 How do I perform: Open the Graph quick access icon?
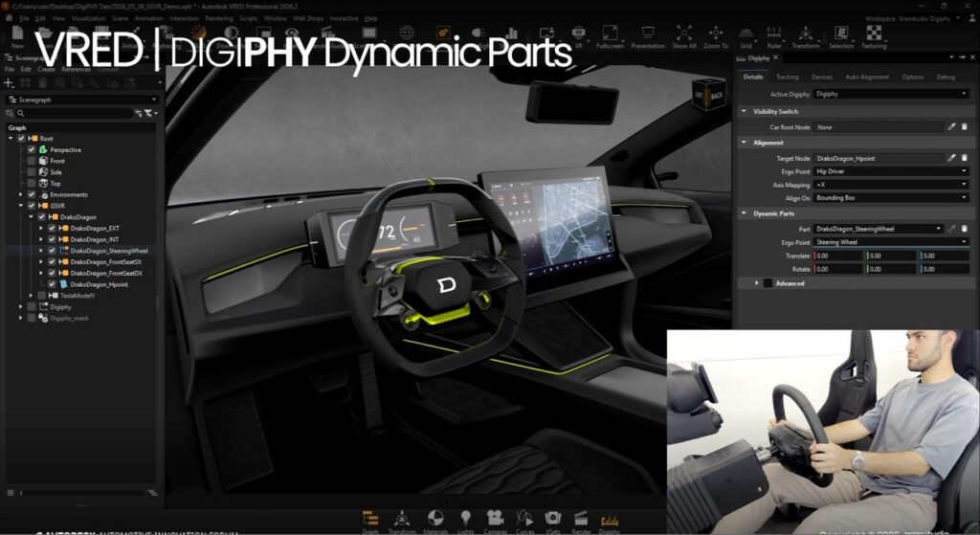pyautogui.click(x=370, y=519)
